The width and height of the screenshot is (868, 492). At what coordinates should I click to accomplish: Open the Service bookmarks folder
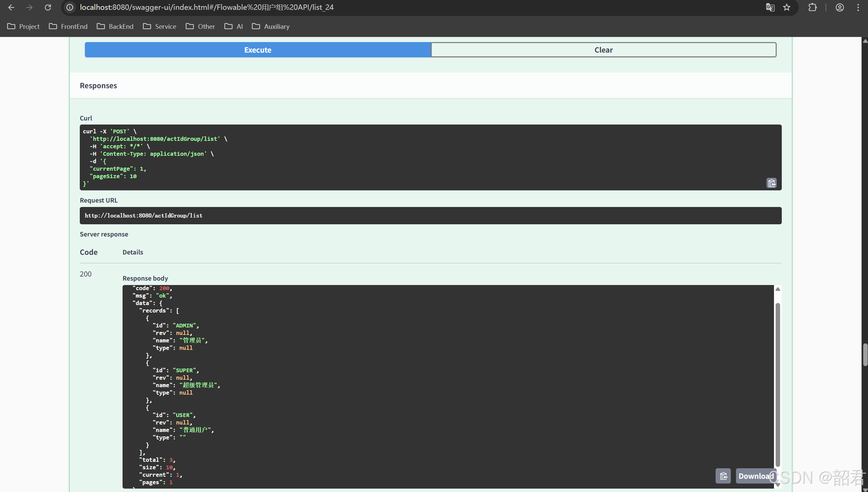click(160, 26)
